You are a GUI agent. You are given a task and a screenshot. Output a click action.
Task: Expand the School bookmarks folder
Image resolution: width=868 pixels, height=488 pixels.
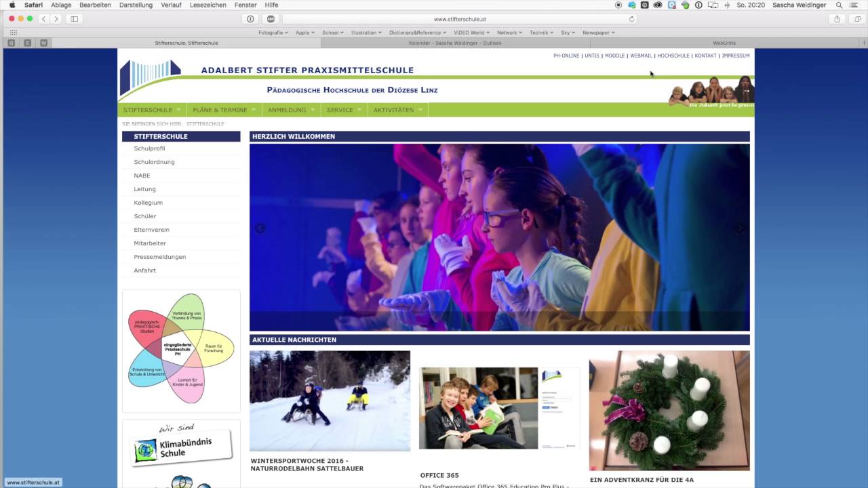[332, 33]
